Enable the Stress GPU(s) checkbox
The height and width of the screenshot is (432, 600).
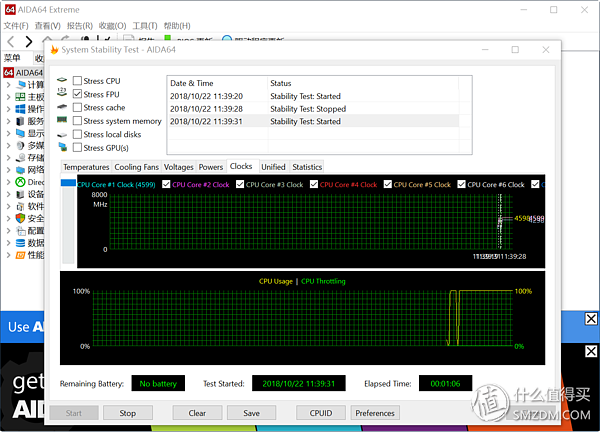click(77, 147)
